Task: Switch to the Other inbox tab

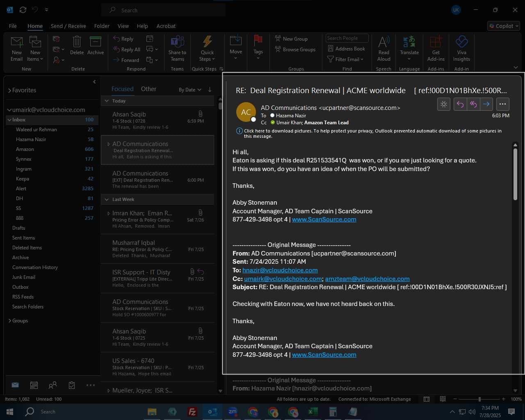Action: coord(148,89)
